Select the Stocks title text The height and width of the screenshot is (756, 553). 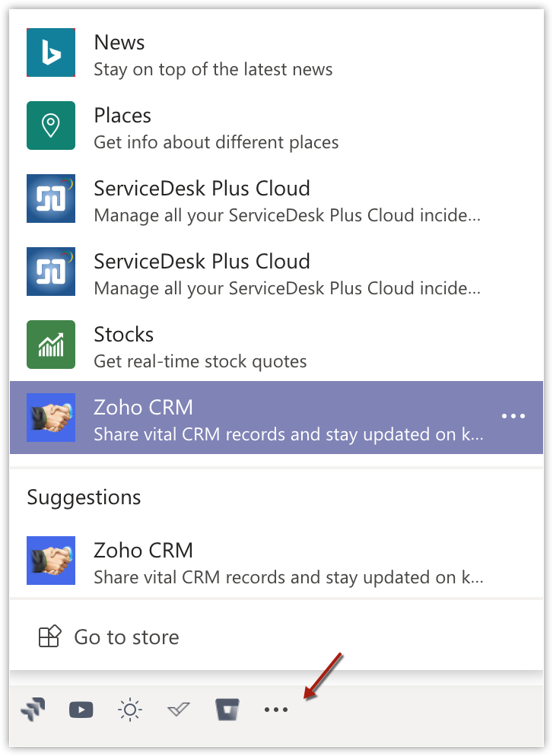coord(124,335)
